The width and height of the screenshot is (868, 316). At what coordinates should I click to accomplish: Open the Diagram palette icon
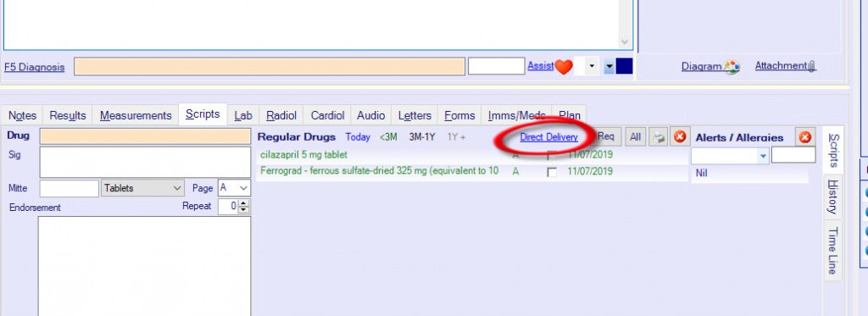(732, 67)
